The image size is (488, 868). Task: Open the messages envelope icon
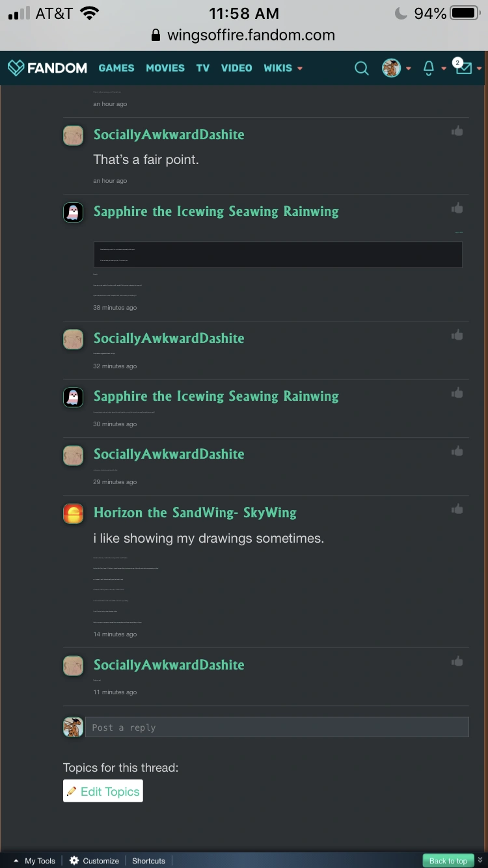[463, 68]
